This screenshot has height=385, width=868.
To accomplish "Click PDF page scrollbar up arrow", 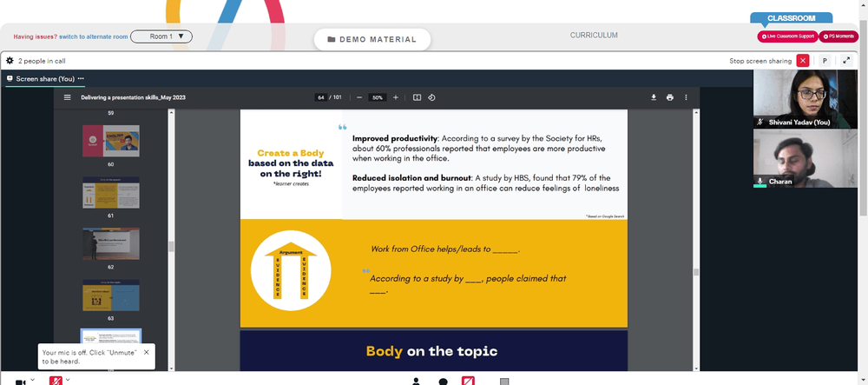I will point(696,112).
